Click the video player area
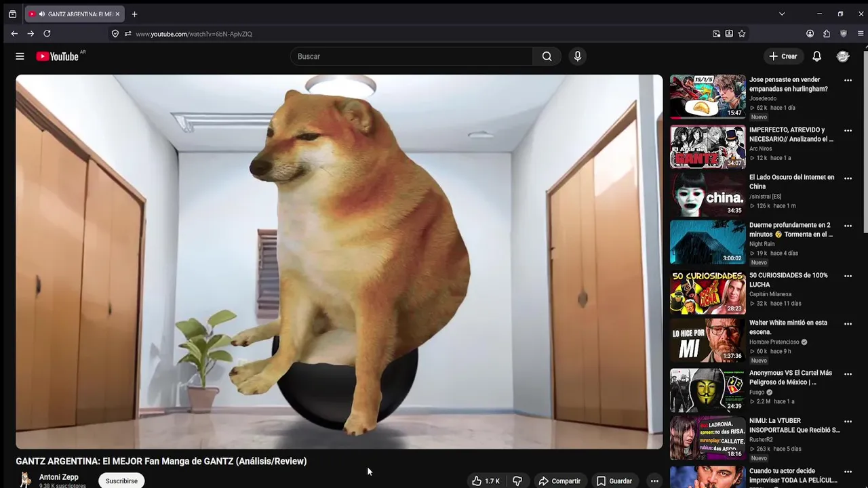 (339, 262)
